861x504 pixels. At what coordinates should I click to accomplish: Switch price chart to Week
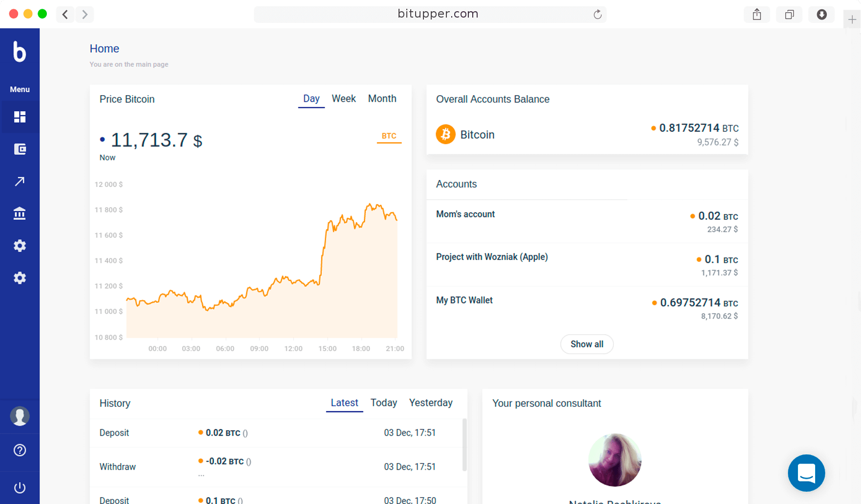[343, 99]
